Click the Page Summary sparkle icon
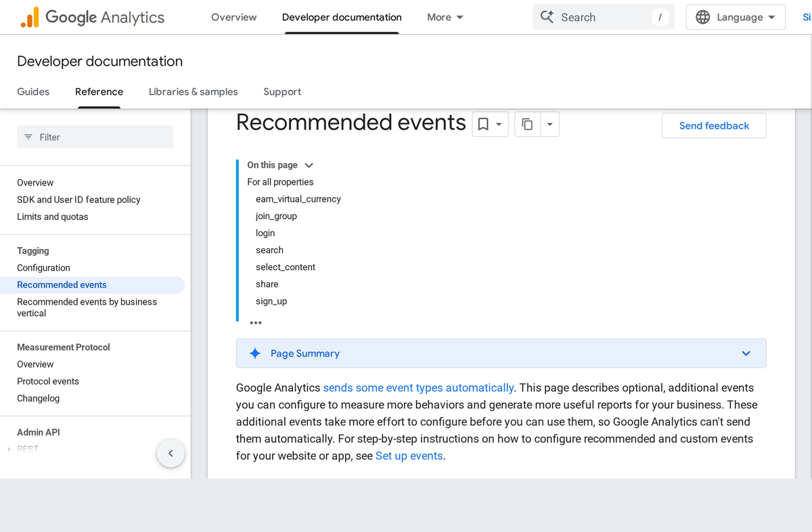812x532 pixels. point(255,353)
